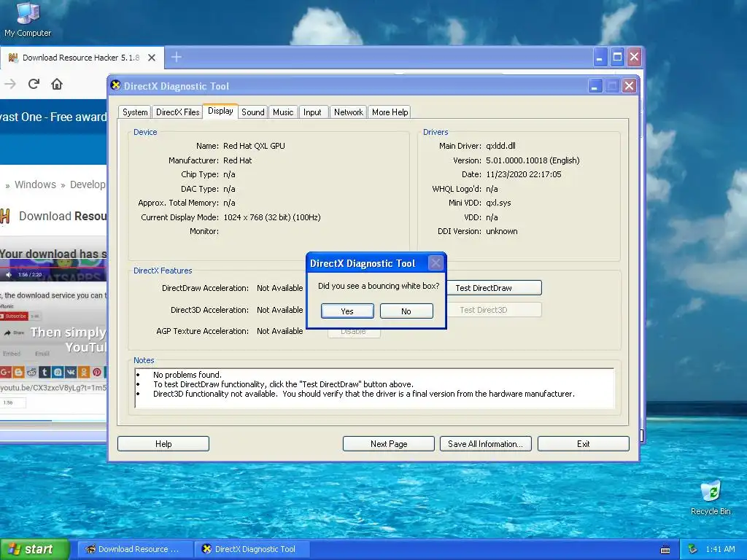Click the Email link in browser
This screenshot has height=560, width=747.
tap(42, 354)
